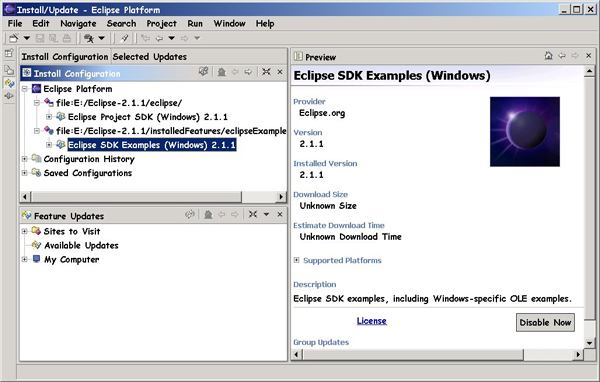Click the open perspective sidebar icon
This screenshot has width=600, height=382.
pyautogui.click(x=9, y=53)
